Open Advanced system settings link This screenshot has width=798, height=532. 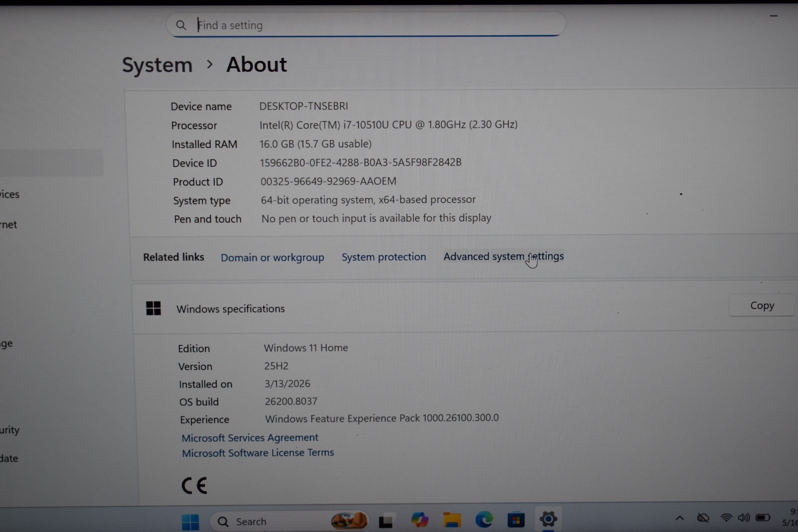click(x=503, y=256)
